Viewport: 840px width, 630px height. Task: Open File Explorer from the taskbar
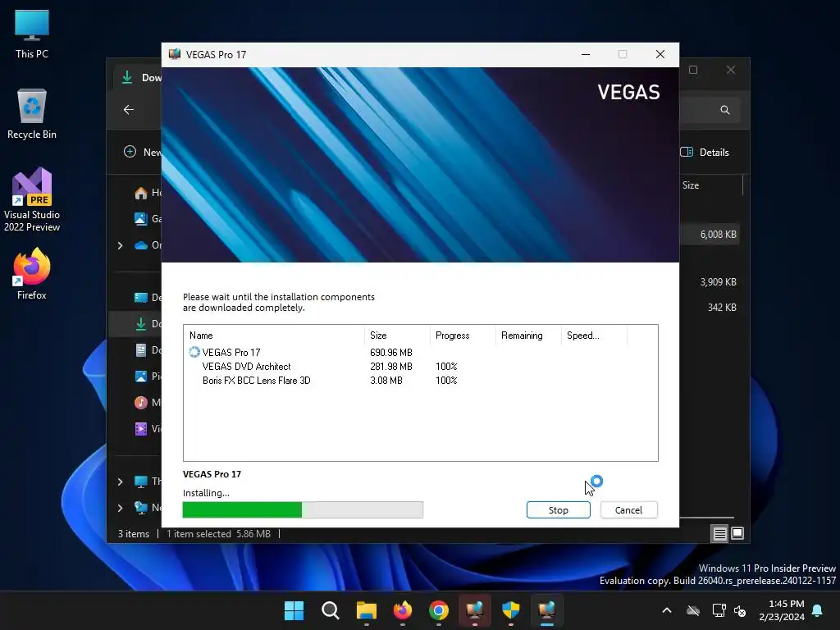[367, 610]
